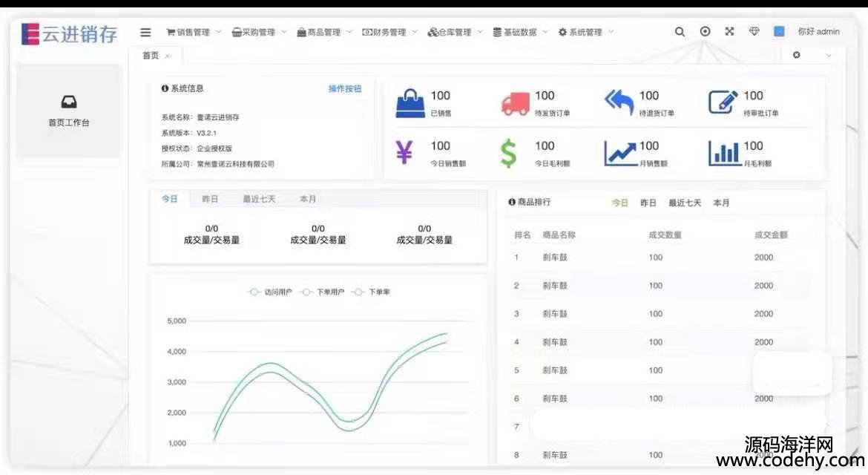Viewport: 868px width, 475px height.
Task: Click the red truck 待发货订单 icon
Action: coord(515,104)
